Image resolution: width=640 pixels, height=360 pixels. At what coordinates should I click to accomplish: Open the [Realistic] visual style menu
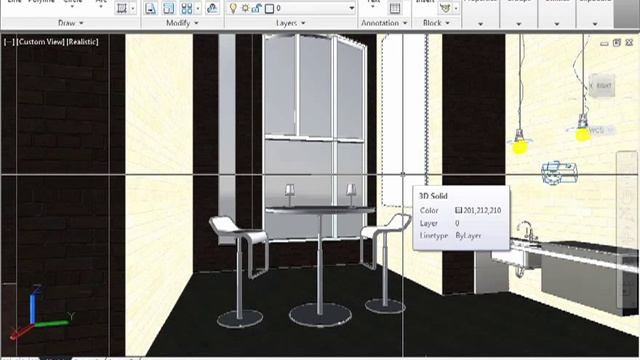[x=82, y=42]
